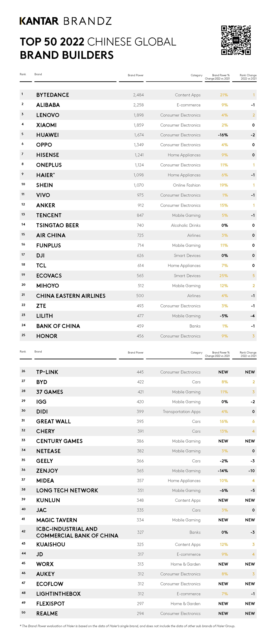
Task: Click the Kantar BrandZ logo
Action: point(65,21)
